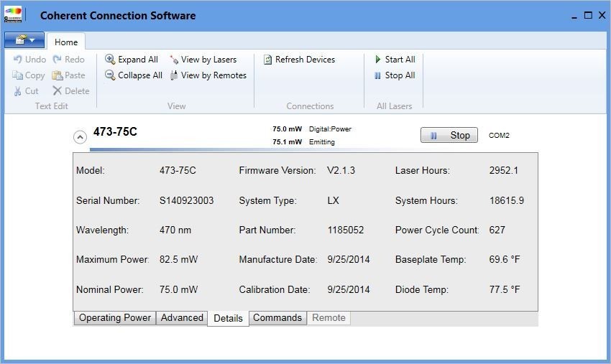
Task: Click the Power Cycle Count value 627
Action: pos(497,230)
